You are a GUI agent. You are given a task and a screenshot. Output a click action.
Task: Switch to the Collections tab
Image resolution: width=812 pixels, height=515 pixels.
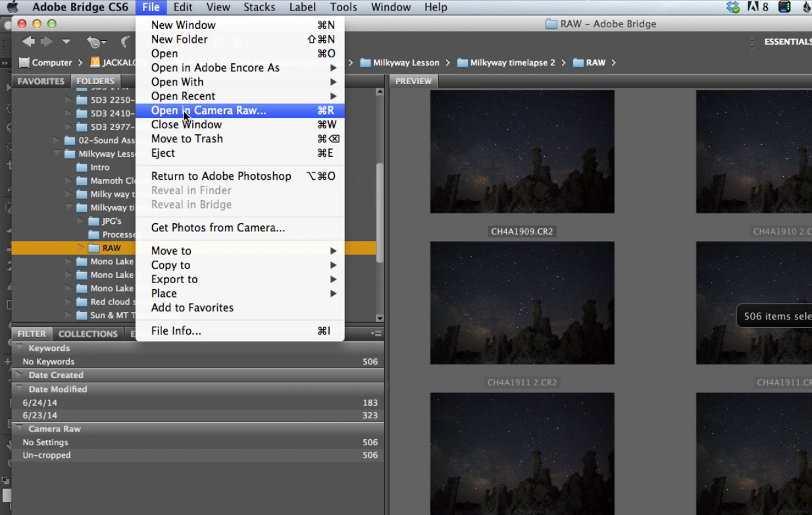pyautogui.click(x=88, y=334)
